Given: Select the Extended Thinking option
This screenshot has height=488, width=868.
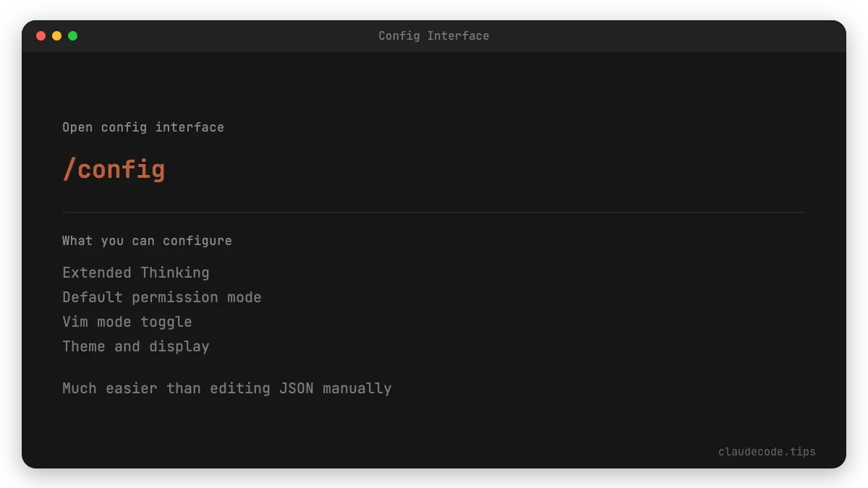Looking at the screenshot, I should (136, 273).
